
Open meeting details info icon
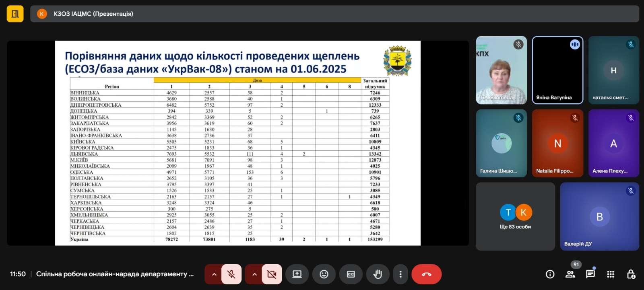(550, 274)
